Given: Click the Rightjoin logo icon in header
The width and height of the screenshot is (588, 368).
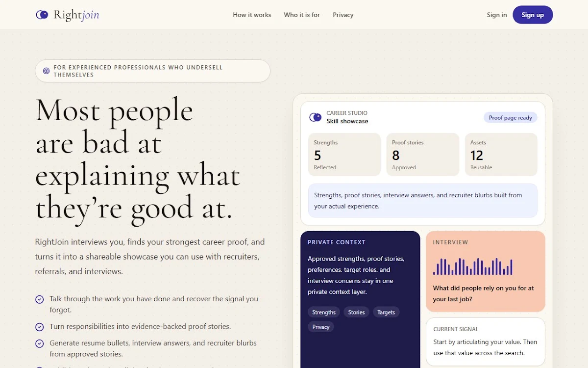Looking at the screenshot, I should [x=42, y=15].
